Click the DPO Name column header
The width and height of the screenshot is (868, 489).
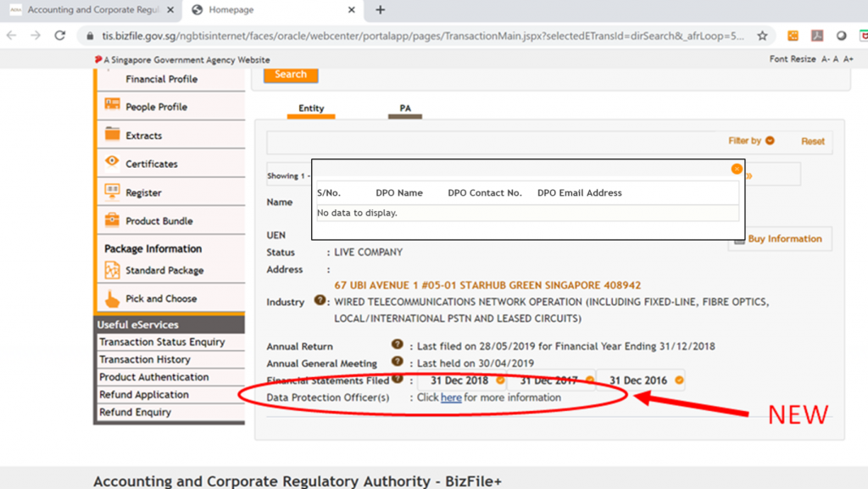(399, 193)
